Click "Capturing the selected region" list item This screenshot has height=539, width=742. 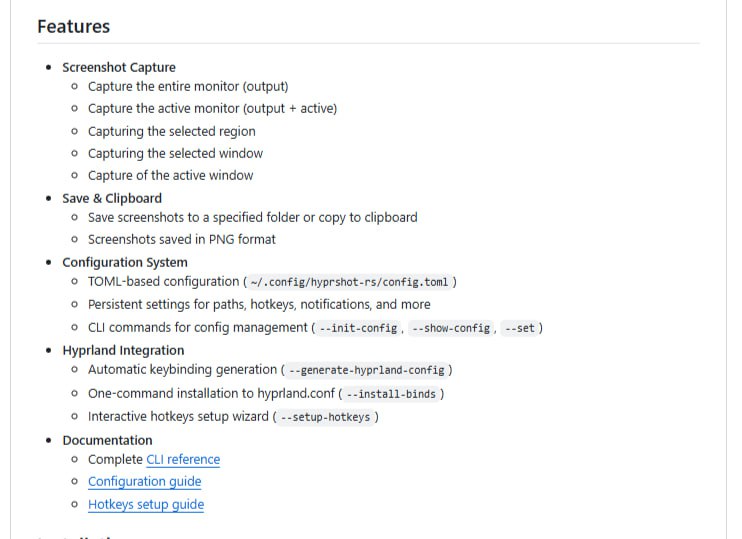(171, 131)
